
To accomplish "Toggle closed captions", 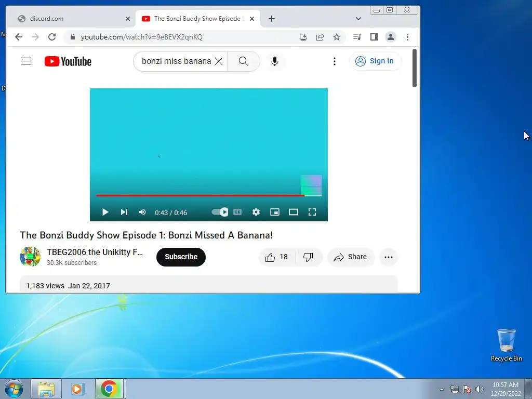I will pyautogui.click(x=237, y=212).
